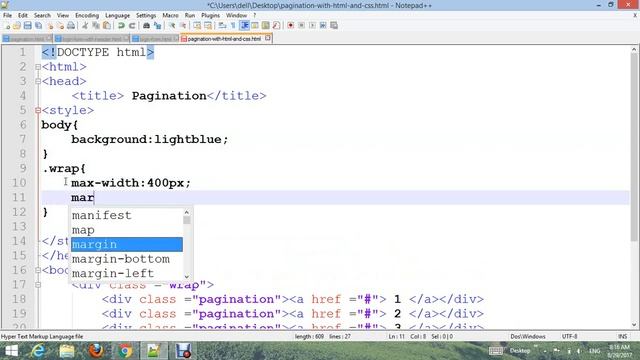Choose 'map' from the autocomplete list
This screenshot has height=360, width=640.
127,230
